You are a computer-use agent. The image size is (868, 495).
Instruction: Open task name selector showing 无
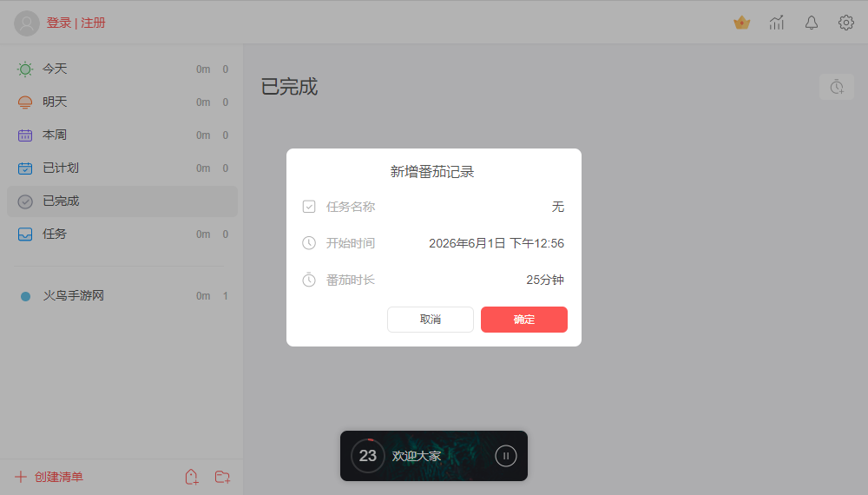558,207
